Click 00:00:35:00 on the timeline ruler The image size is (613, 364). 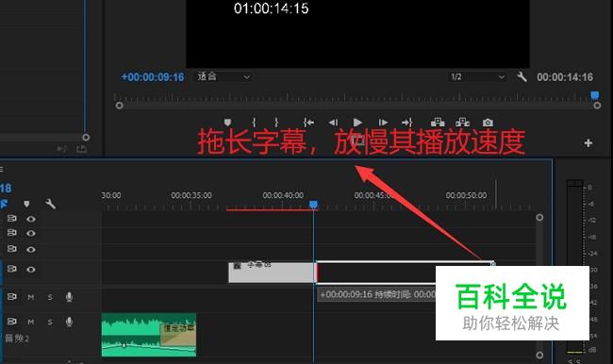click(x=191, y=195)
